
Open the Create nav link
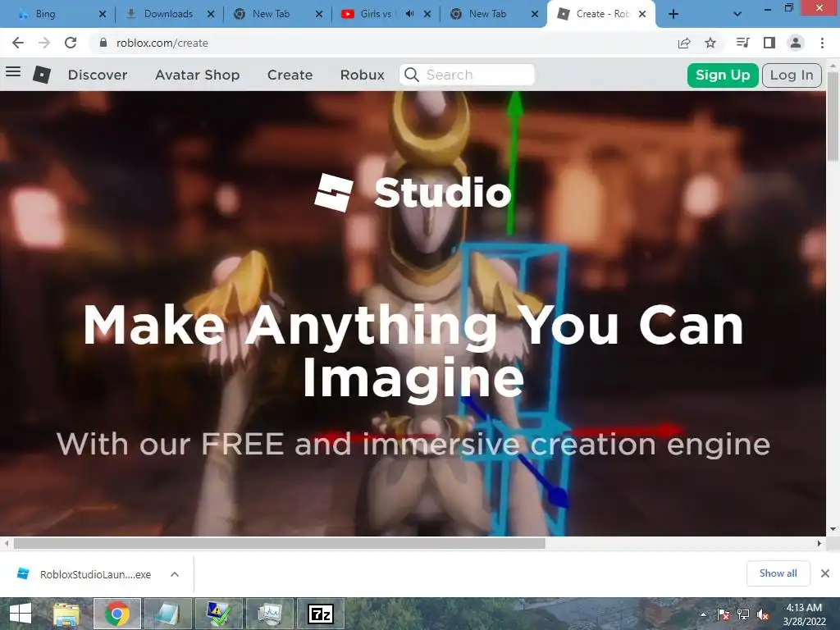point(290,75)
